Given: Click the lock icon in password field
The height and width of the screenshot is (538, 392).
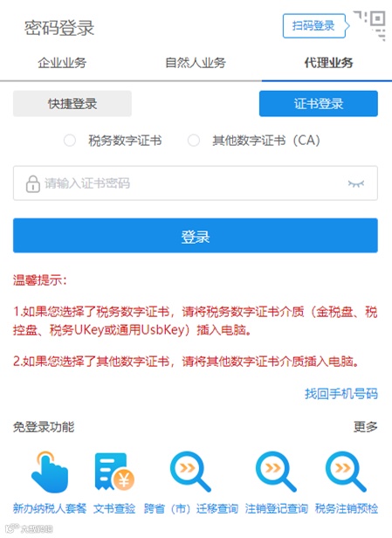Looking at the screenshot, I should click(x=33, y=183).
